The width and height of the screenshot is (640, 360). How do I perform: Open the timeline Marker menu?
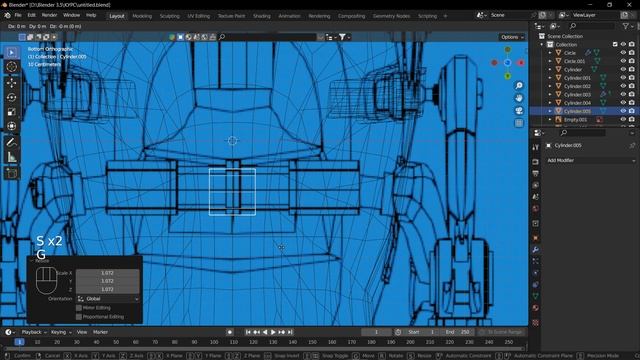pyautogui.click(x=100, y=332)
